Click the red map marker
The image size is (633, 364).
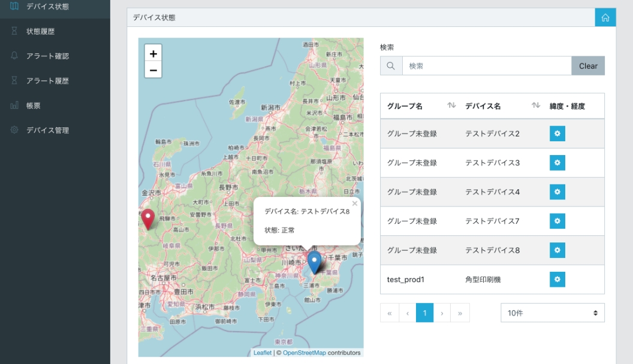coord(148,219)
